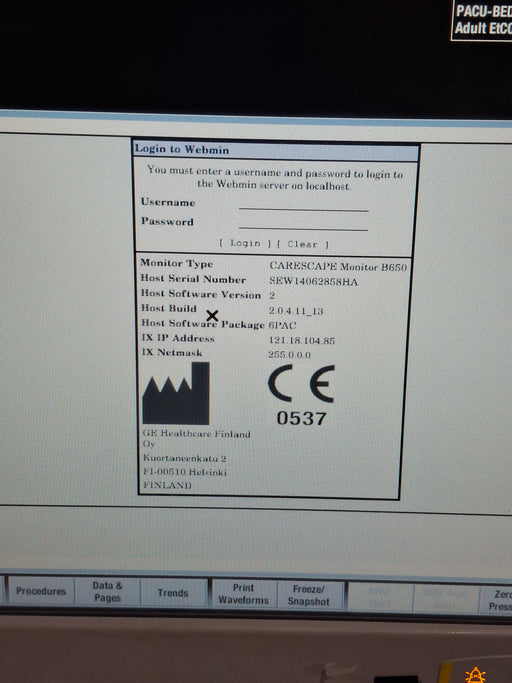Click IP address 121.18.104.85
512x683 pixels.
click(302, 340)
